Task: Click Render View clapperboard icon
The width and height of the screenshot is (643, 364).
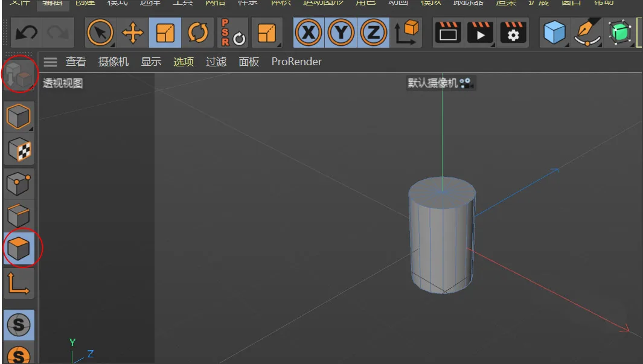Action: [x=448, y=33]
